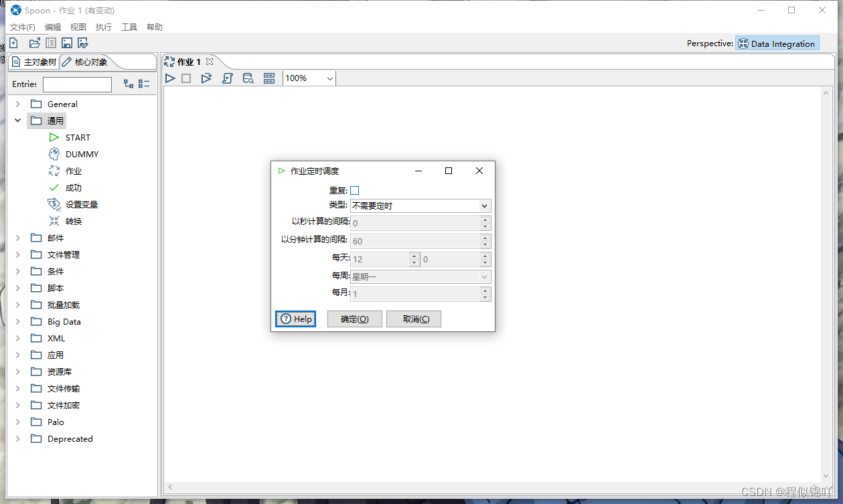Expand the 文件传输 folder

pos(18,388)
